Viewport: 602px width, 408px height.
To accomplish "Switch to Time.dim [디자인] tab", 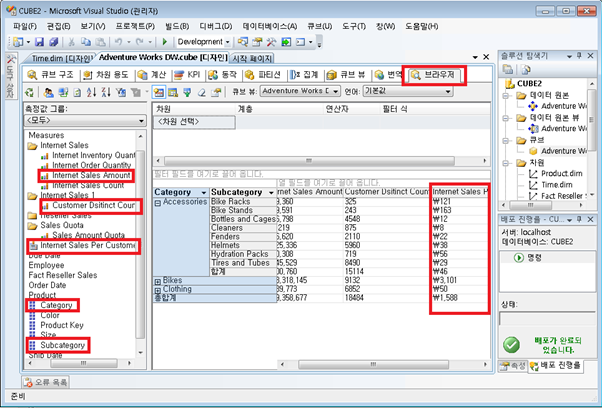I will (x=61, y=58).
